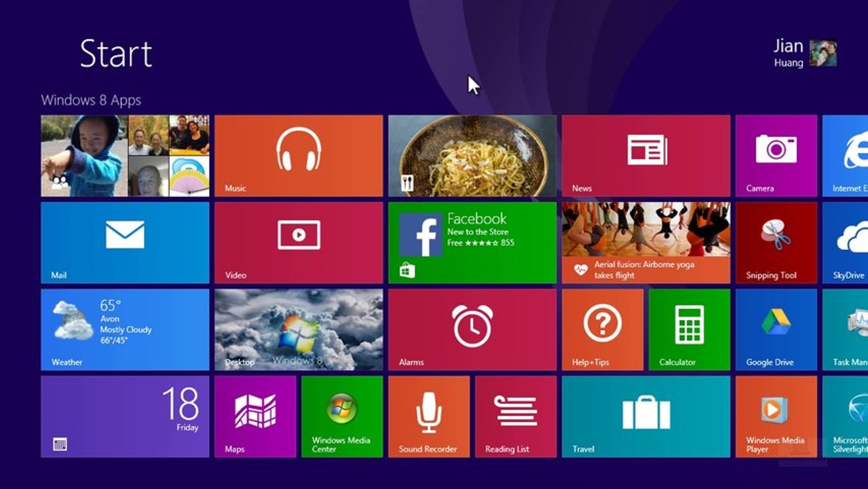Open the Aerial fusion yoga health tile

pyautogui.click(x=646, y=243)
